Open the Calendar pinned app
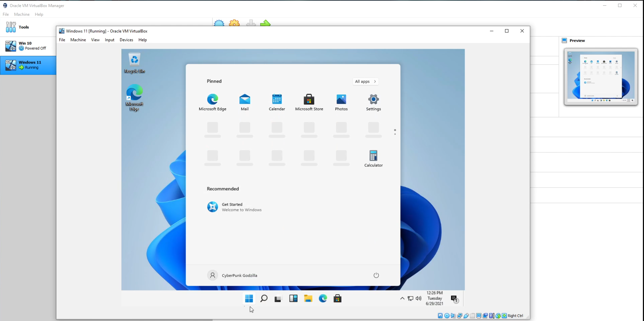Image resolution: width=644 pixels, height=321 pixels. tap(277, 102)
